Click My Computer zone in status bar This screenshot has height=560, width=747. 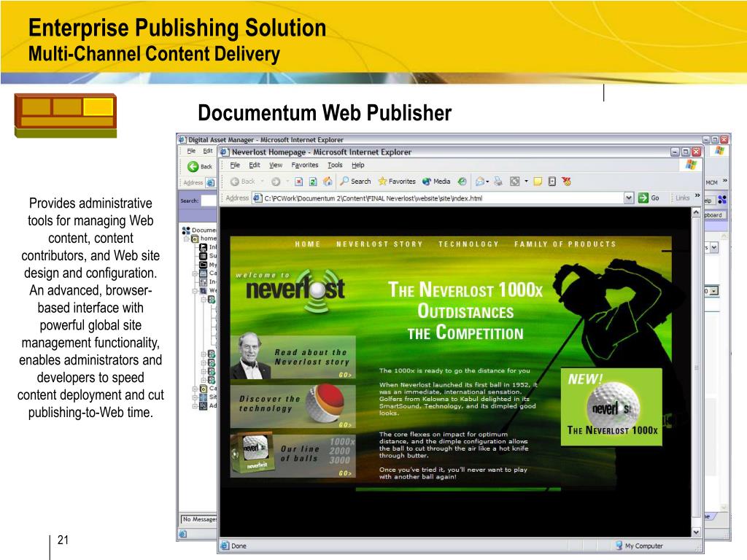(639, 545)
